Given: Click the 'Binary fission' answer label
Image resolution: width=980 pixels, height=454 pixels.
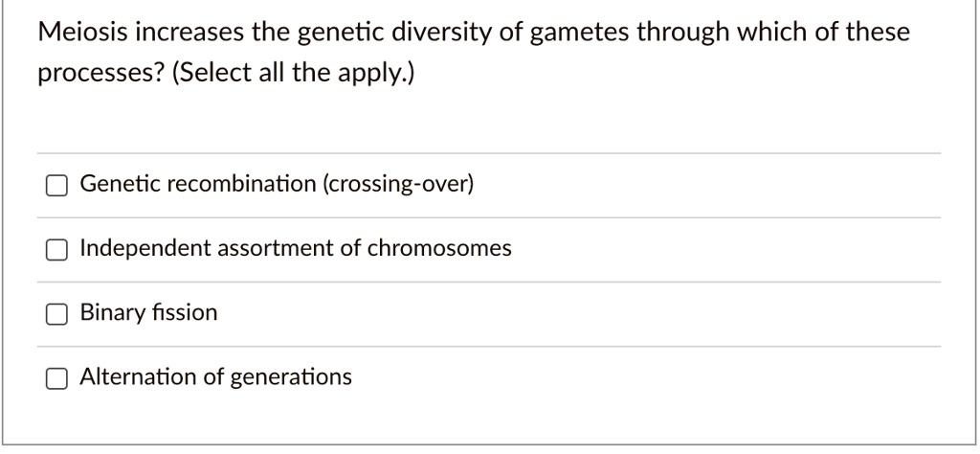Looking at the screenshot, I should tap(148, 312).
